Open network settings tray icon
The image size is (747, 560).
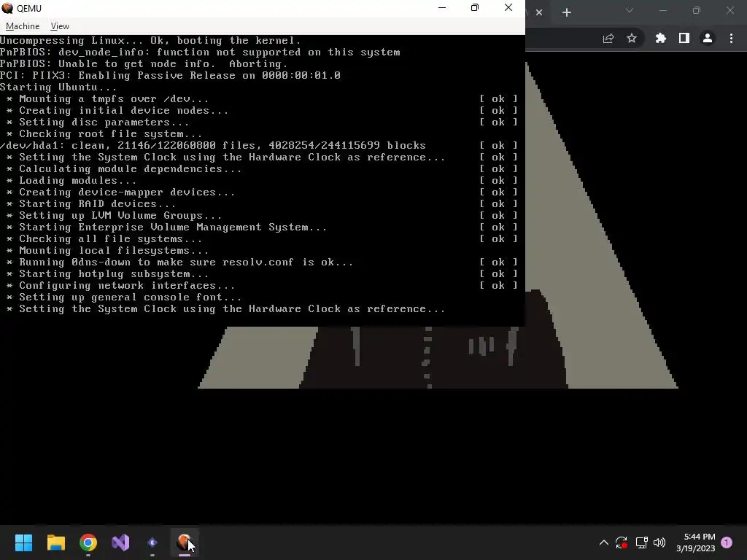(641, 542)
